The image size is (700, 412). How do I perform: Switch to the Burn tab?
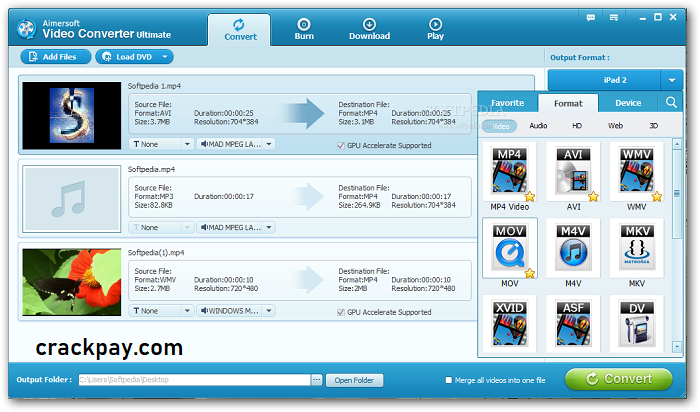(304, 30)
